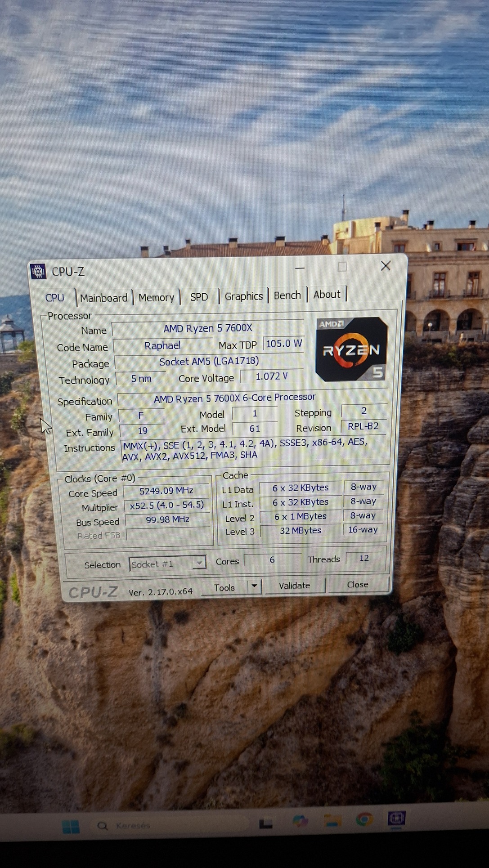Open File Explorer from the taskbar

[x=333, y=820]
